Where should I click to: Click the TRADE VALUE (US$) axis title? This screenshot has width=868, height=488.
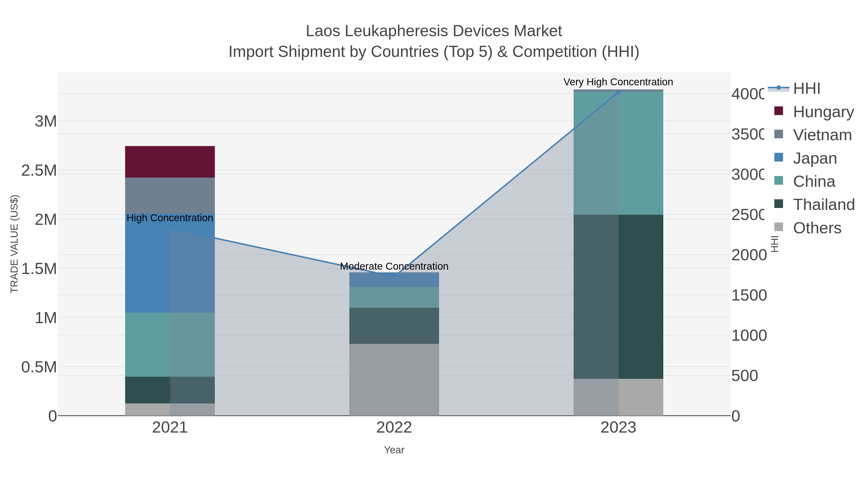14,244
